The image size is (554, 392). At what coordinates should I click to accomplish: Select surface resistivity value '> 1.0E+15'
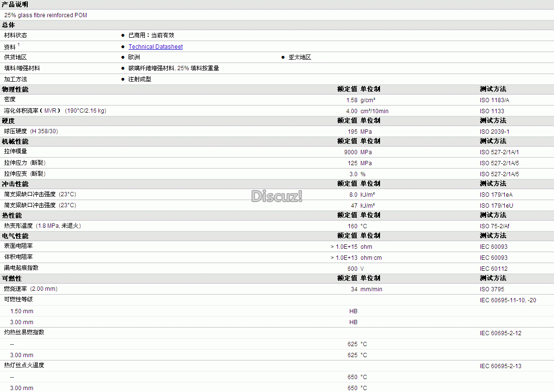click(344, 247)
